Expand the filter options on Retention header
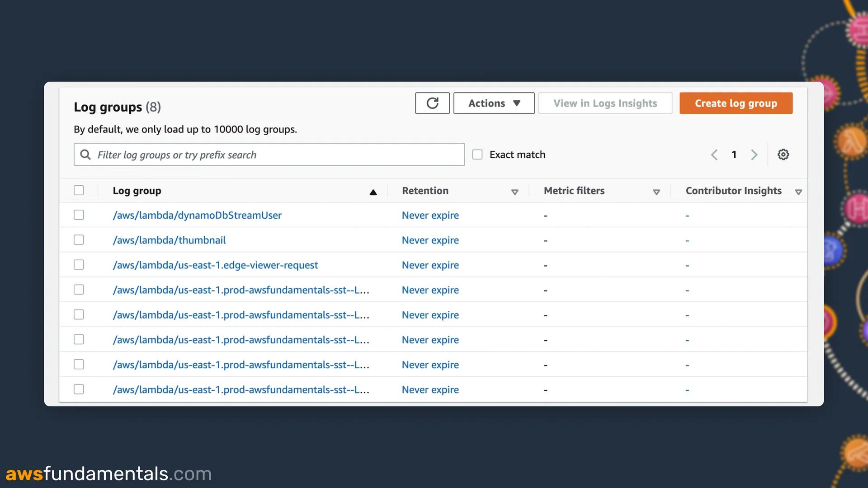The image size is (868, 488). (515, 192)
